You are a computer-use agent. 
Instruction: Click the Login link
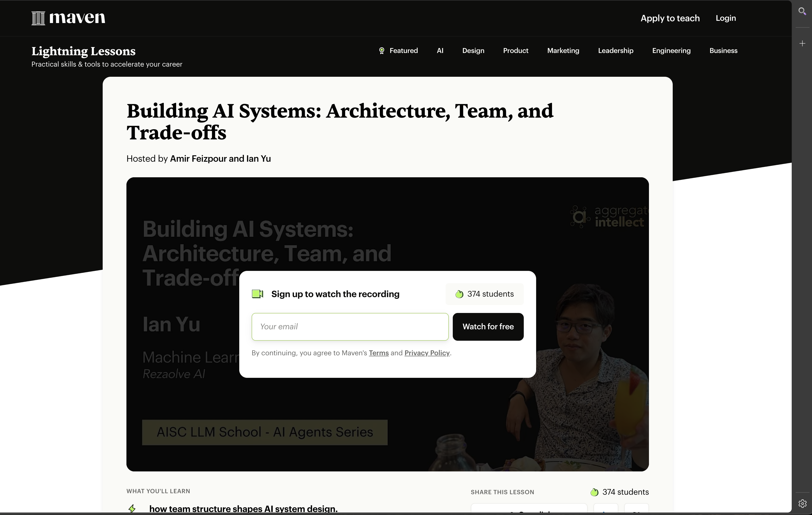click(x=726, y=18)
